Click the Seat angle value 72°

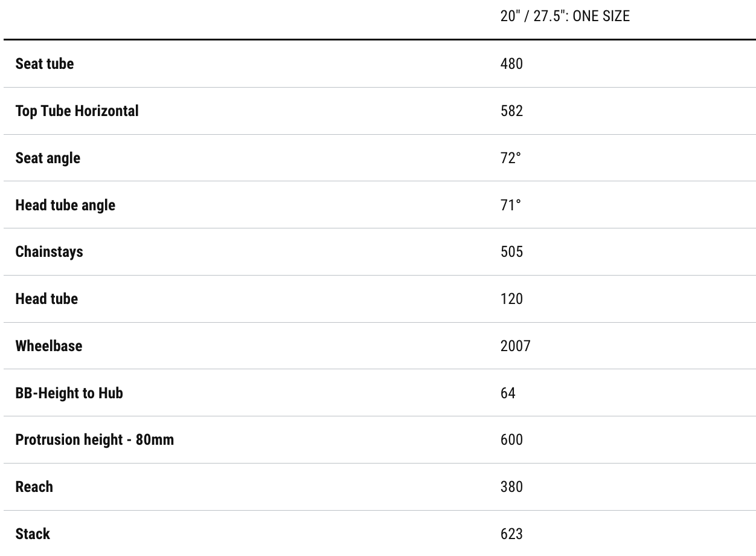point(510,158)
